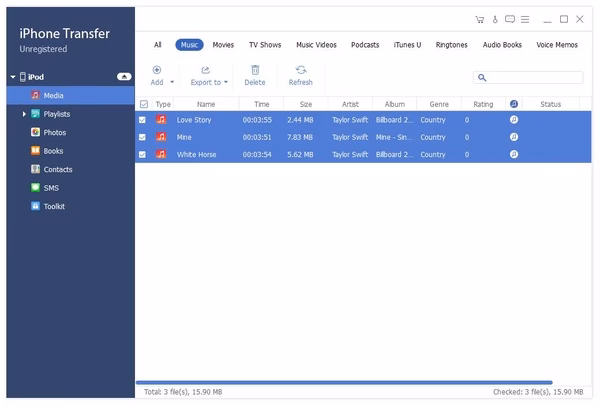Open the shopping cart purchase icon
Viewport: 600px width, 406px height.
coord(480,19)
